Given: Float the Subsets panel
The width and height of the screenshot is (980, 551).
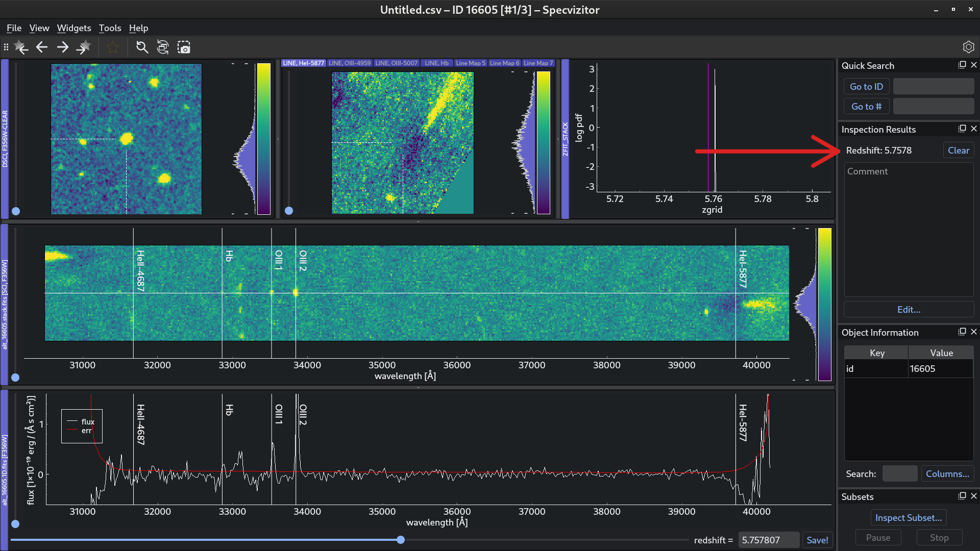Looking at the screenshot, I should [x=962, y=496].
